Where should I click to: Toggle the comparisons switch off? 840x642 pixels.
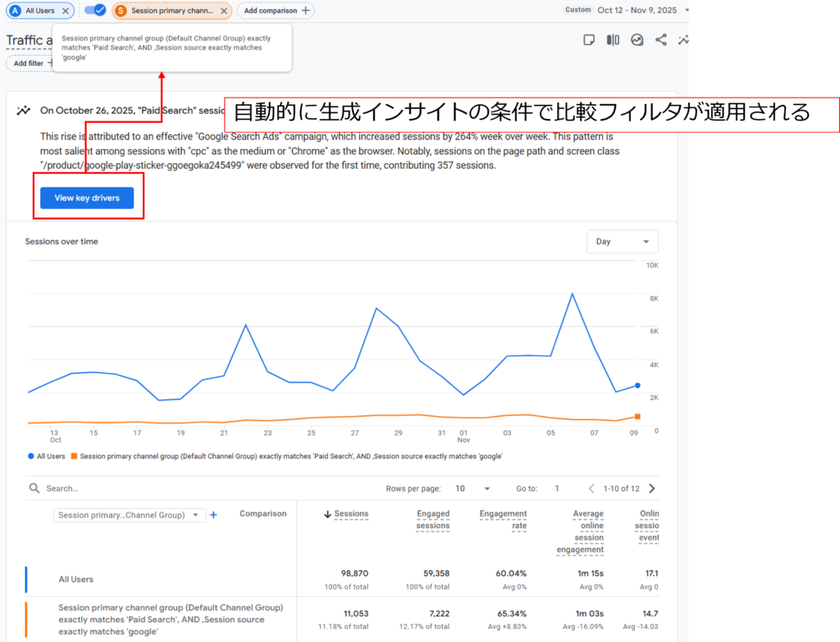pyautogui.click(x=95, y=11)
